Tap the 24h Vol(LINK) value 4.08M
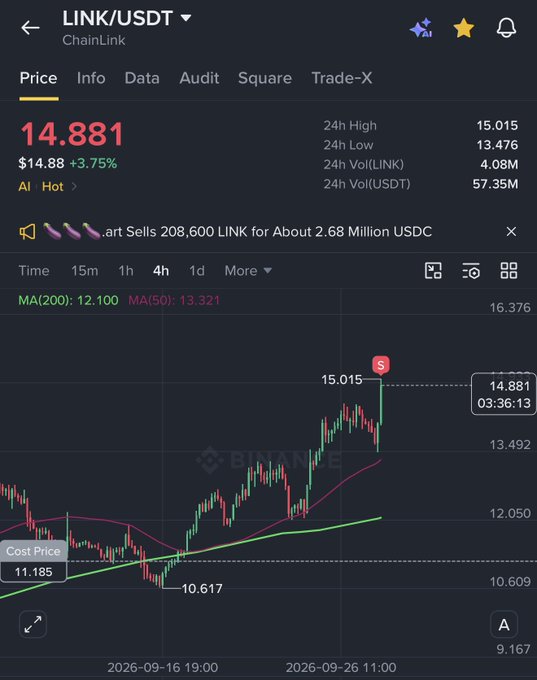 499,164
